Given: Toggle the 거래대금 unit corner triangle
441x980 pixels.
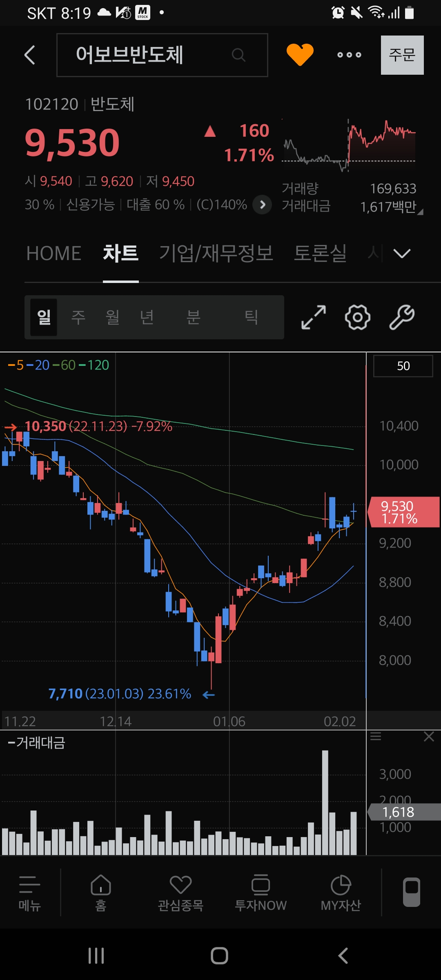Looking at the screenshot, I should click(421, 212).
